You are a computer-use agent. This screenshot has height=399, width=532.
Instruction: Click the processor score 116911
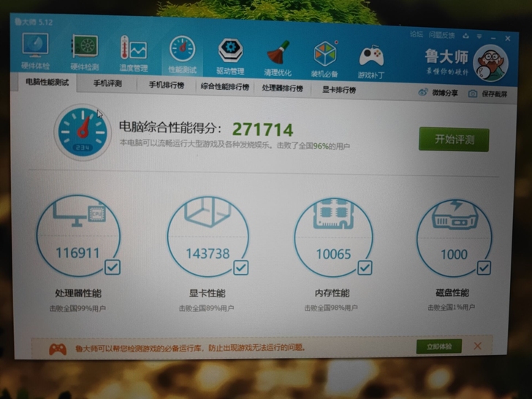tap(77, 253)
